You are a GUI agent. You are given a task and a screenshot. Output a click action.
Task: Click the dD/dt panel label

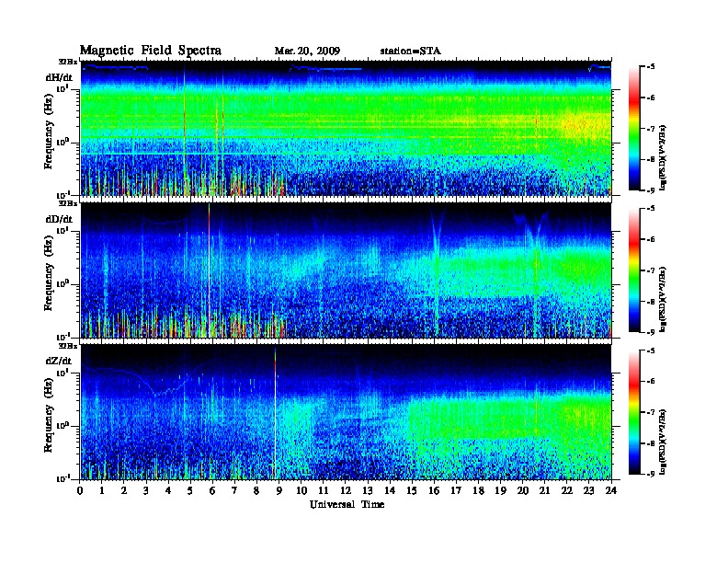point(59,219)
